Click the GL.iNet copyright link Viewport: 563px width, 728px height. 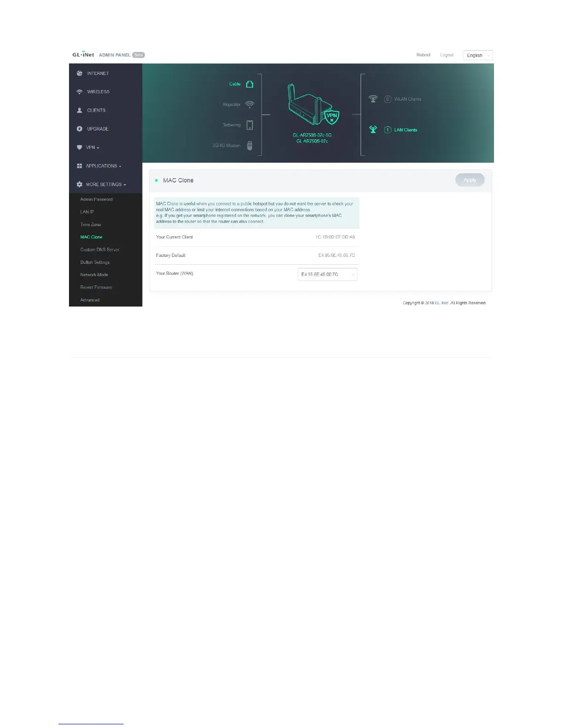[x=442, y=303]
